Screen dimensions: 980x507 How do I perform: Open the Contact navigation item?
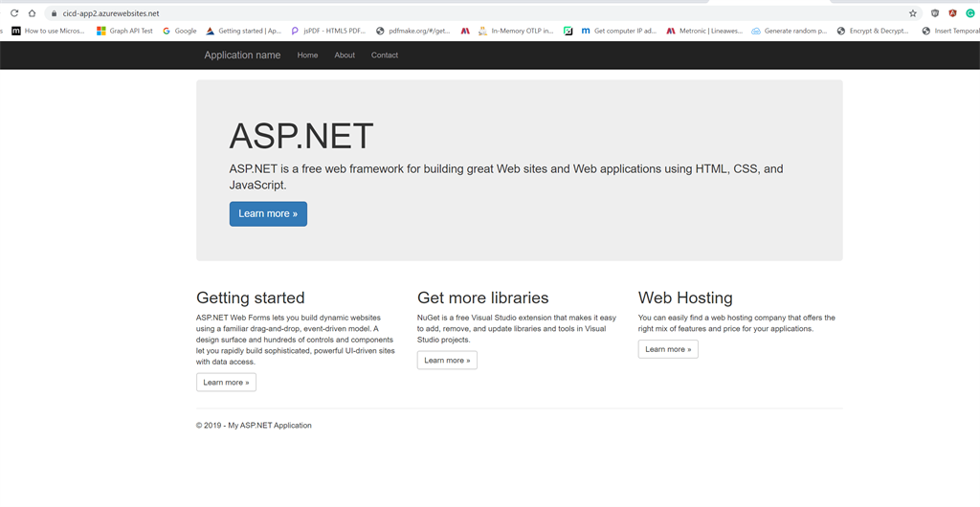tap(385, 55)
